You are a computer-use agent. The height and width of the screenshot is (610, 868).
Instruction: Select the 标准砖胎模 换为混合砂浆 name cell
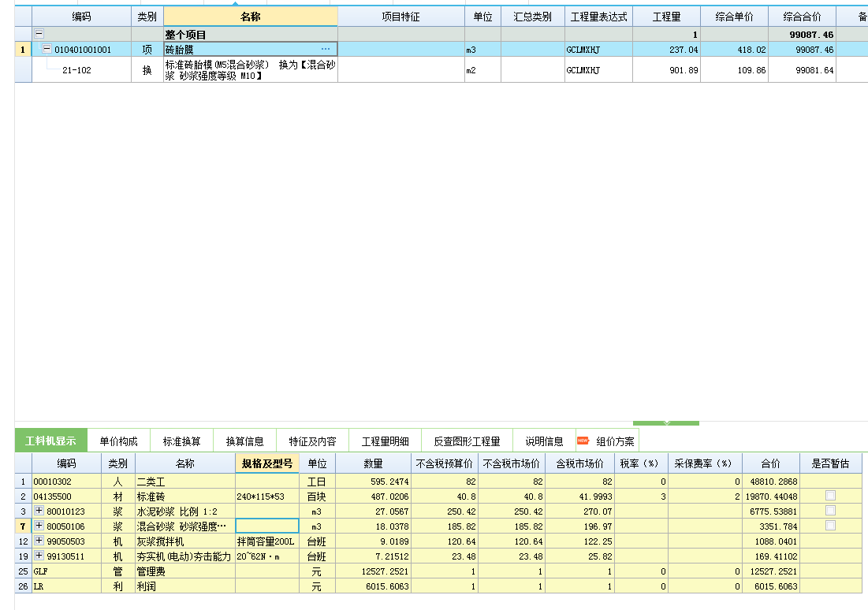coord(250,69)
